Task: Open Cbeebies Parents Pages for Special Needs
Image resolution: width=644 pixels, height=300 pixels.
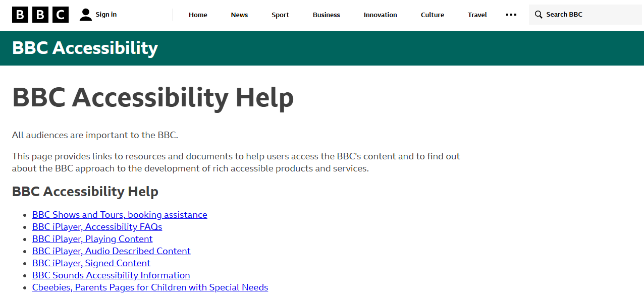Action: coord(150,287)
